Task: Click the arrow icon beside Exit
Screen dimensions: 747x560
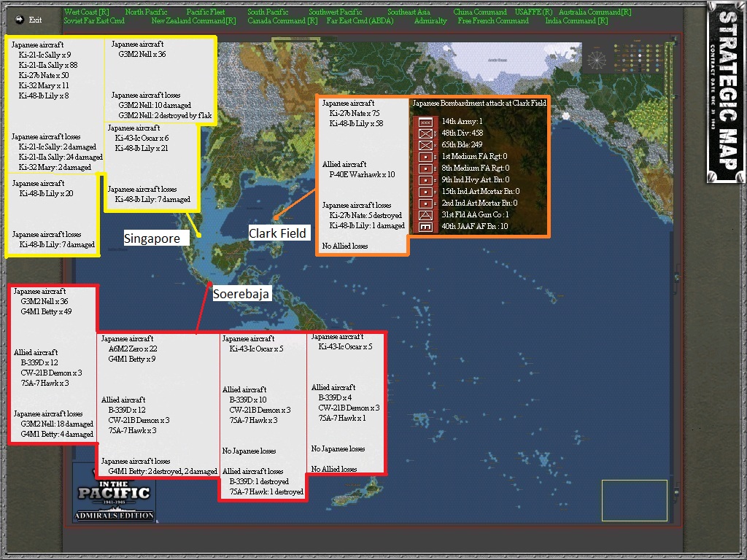Action: click(20, 20)
